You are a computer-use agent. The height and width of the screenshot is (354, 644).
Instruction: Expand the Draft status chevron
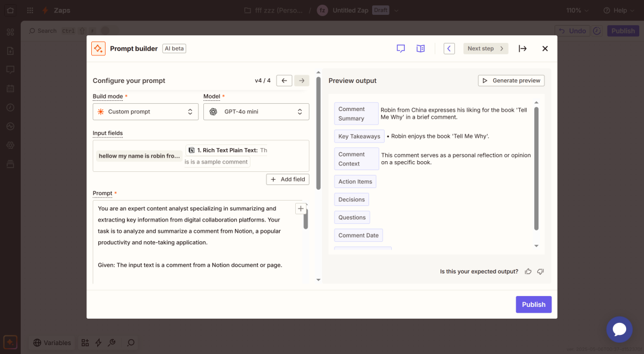(397, 10)
